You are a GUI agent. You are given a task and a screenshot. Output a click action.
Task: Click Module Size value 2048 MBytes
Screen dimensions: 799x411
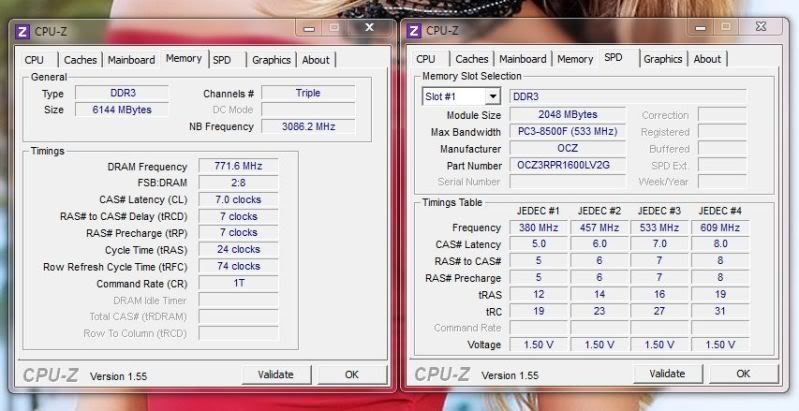click(568, 115)
